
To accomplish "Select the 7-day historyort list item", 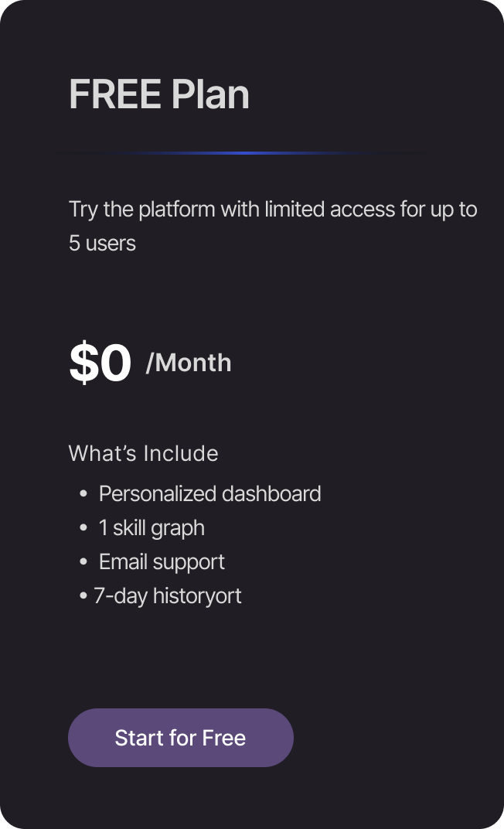I will coord(168,595).
